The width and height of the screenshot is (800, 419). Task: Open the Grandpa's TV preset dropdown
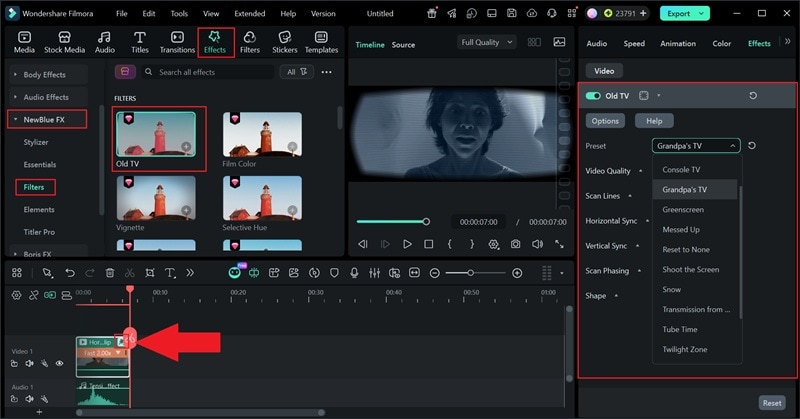point(696,146)
